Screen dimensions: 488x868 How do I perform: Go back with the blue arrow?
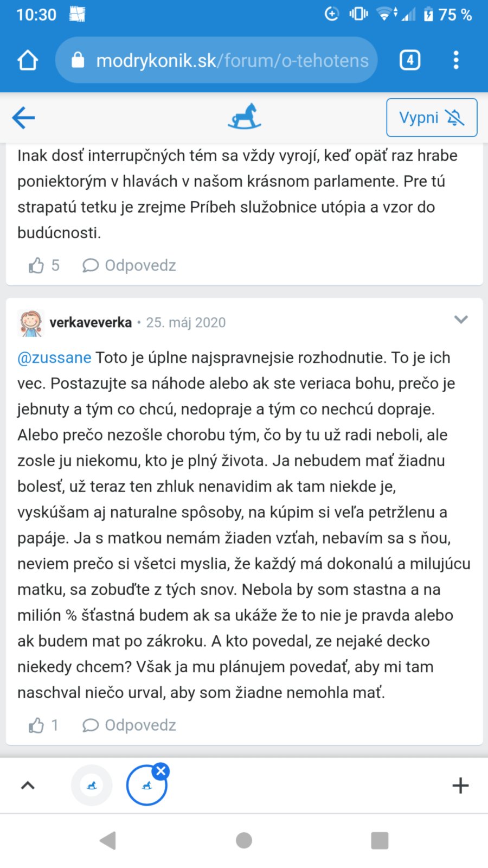click(23, 117)
